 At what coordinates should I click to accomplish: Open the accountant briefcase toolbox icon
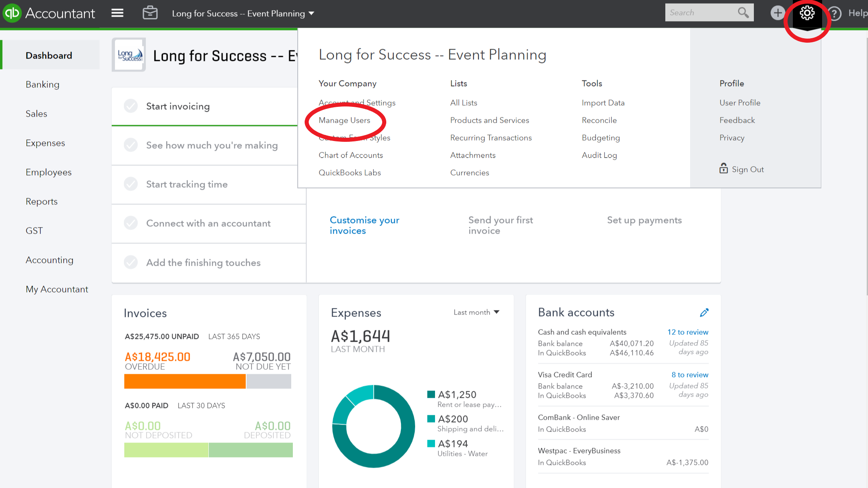(150, 13)
